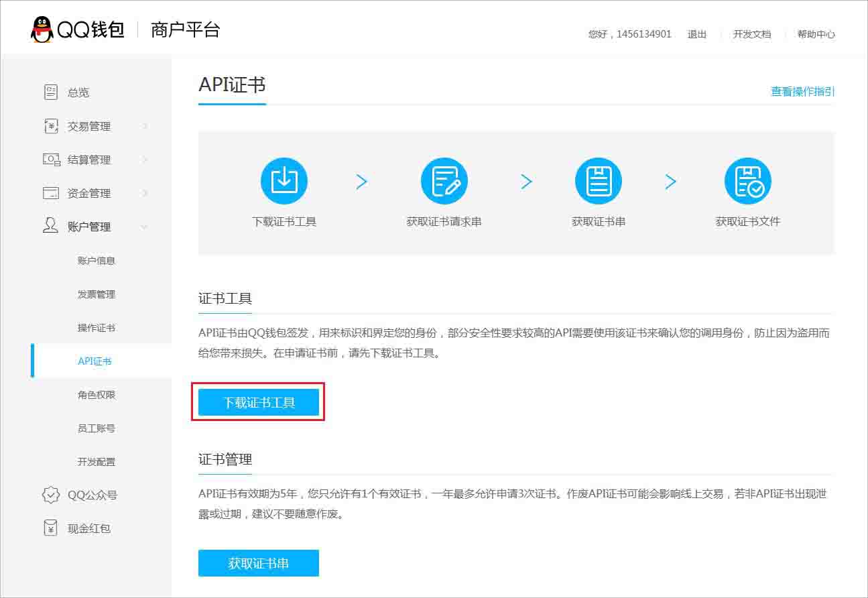Viewport: 868px width, 598px height.
Task: Click the 获取证书请求串 step circle icon
Action: pyautogui.click(x=444, y=181)
